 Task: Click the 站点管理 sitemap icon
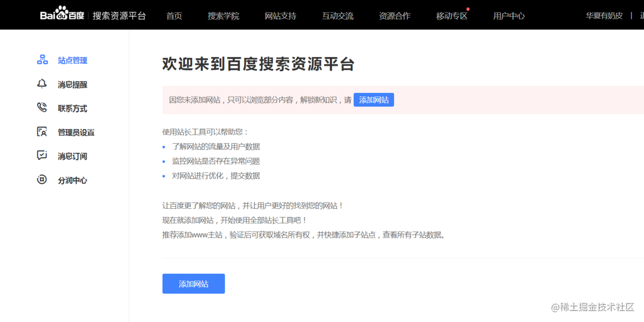click(42, 60)
